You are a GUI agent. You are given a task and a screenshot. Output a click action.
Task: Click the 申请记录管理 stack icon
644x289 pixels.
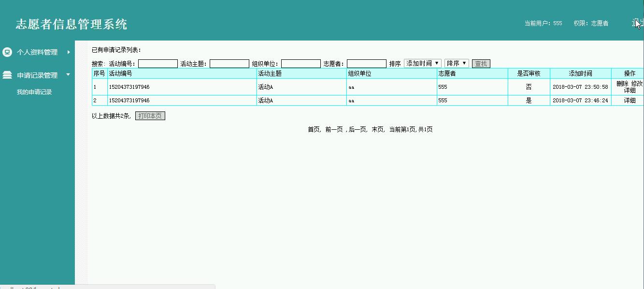7,75
